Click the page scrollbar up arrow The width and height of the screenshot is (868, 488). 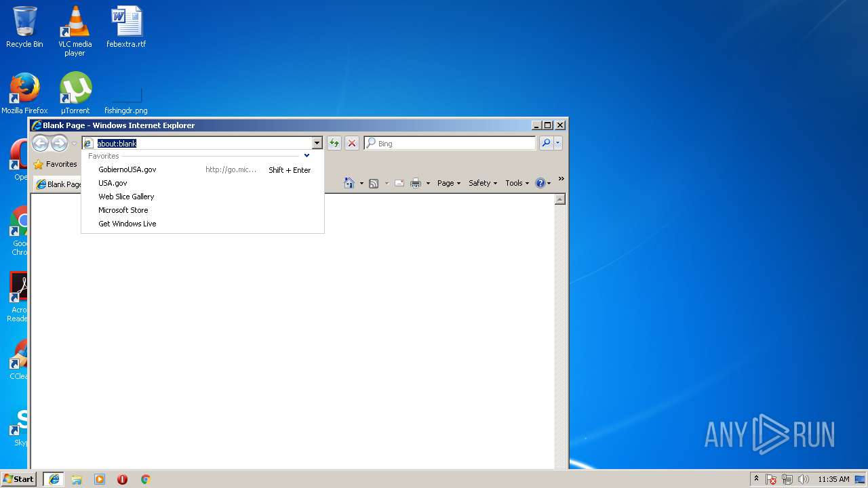[x=560, y=199]
